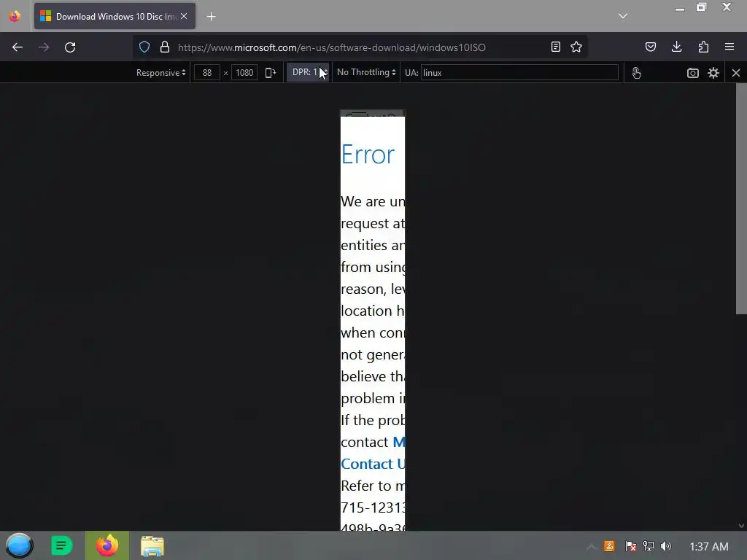Rotate the viewport orientation

271,73
